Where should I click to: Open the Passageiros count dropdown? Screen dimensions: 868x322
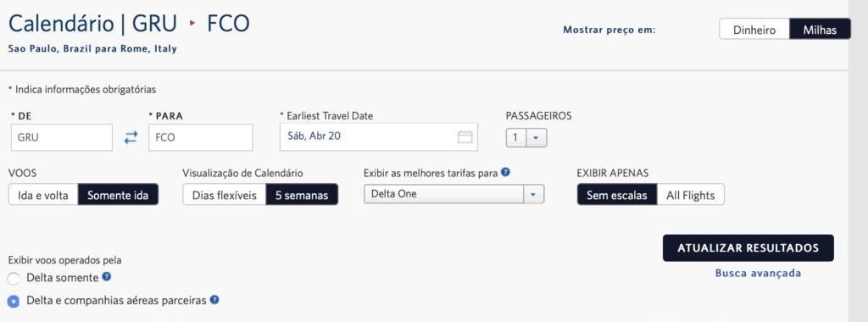coord(526,138)
